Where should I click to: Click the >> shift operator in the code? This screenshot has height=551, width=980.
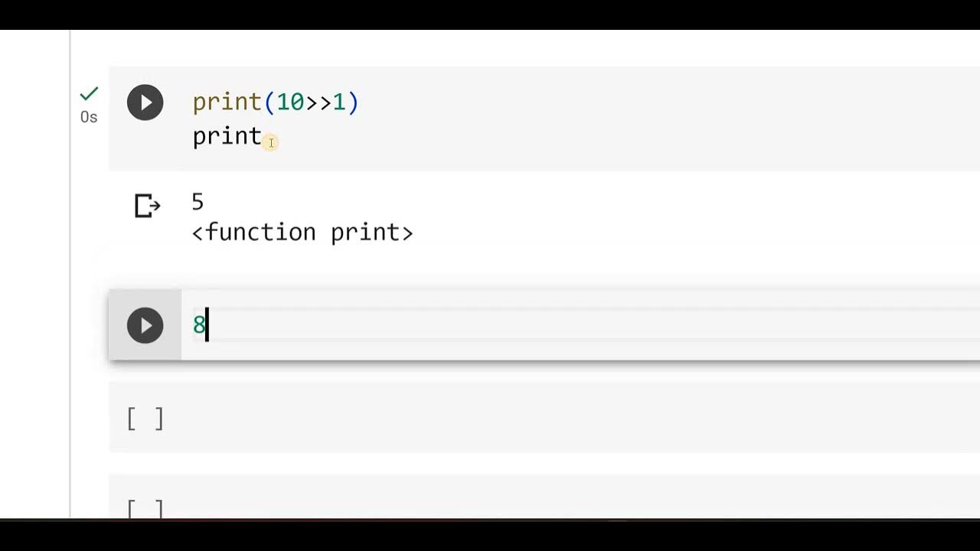coord(318,103)
